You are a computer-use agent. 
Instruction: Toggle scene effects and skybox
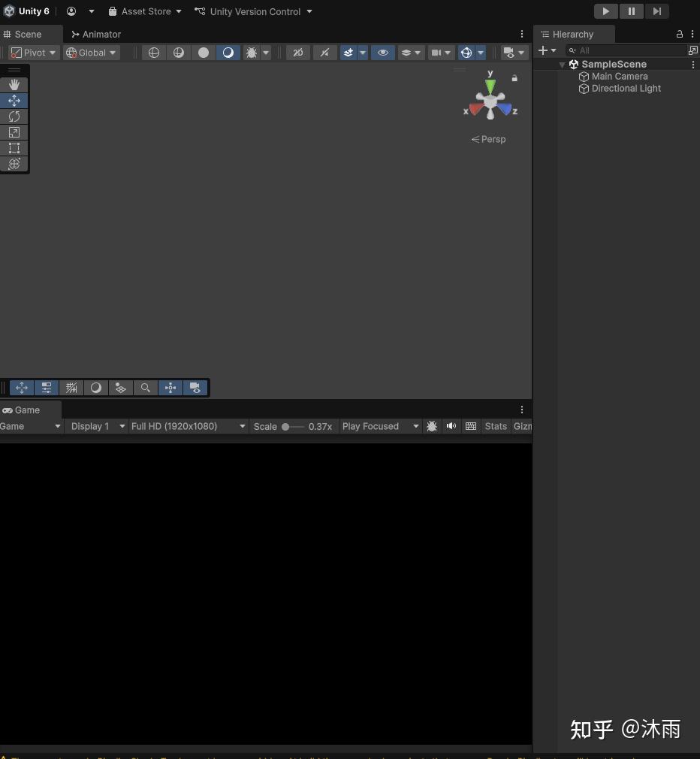tap(348, 53)
